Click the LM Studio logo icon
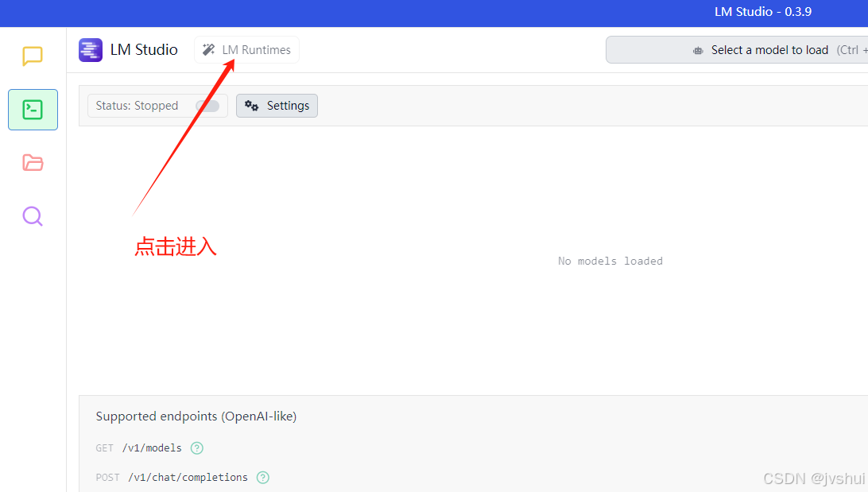868x492 pixels. click(91, 50)
